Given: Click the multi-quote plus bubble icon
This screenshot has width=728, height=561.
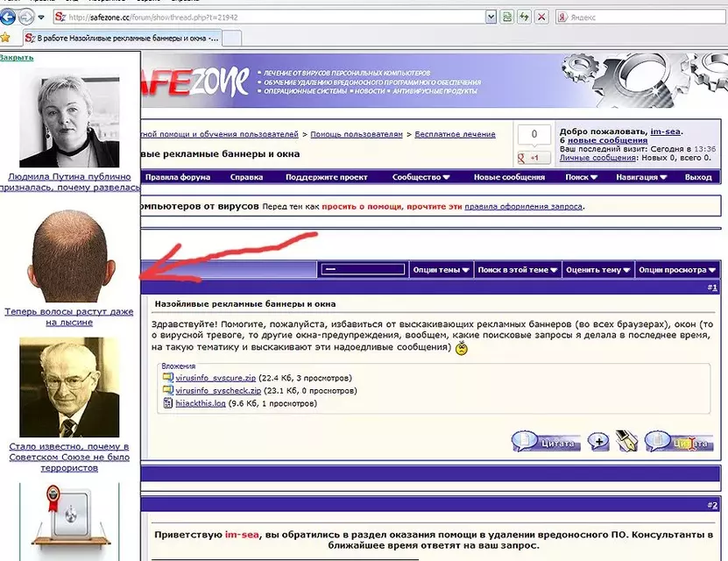Looking at the screenshot, I should 598,441.
